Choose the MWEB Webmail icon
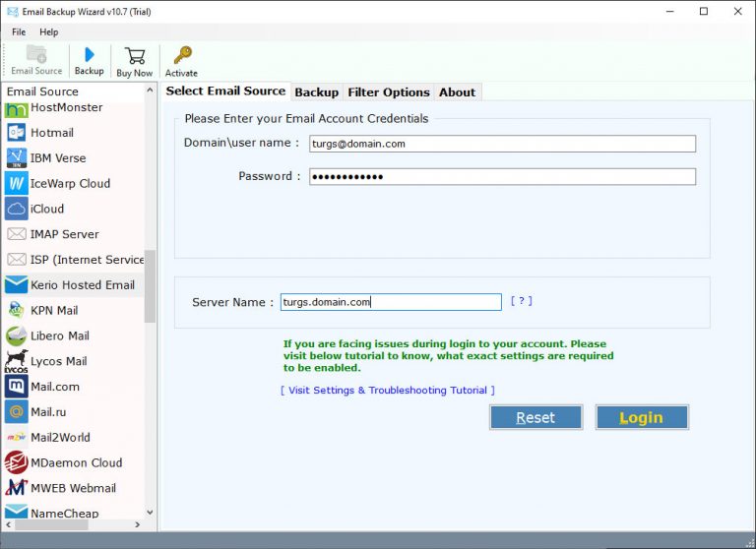The width and height of the screenshot is (756, 549). [17, 488]
